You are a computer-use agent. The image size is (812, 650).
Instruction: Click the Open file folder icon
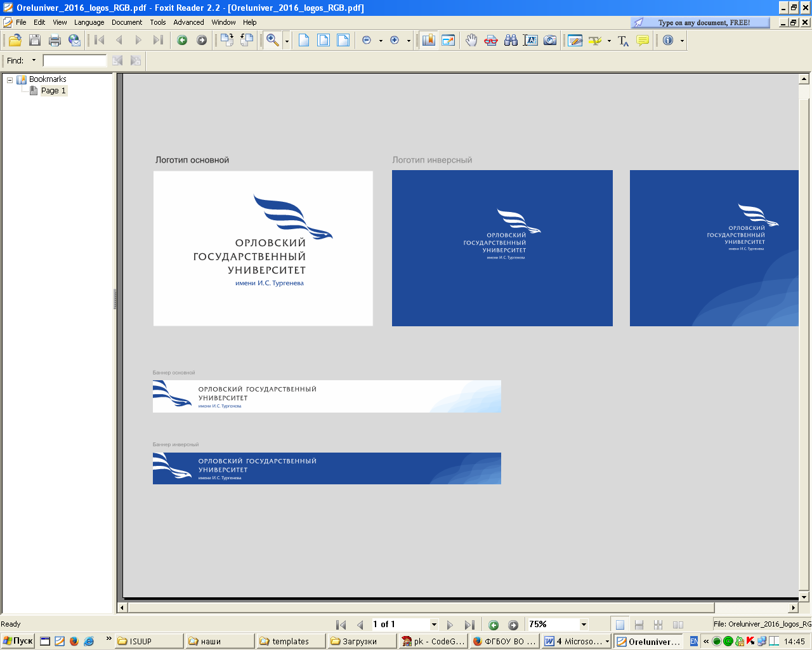coord(15,41)
